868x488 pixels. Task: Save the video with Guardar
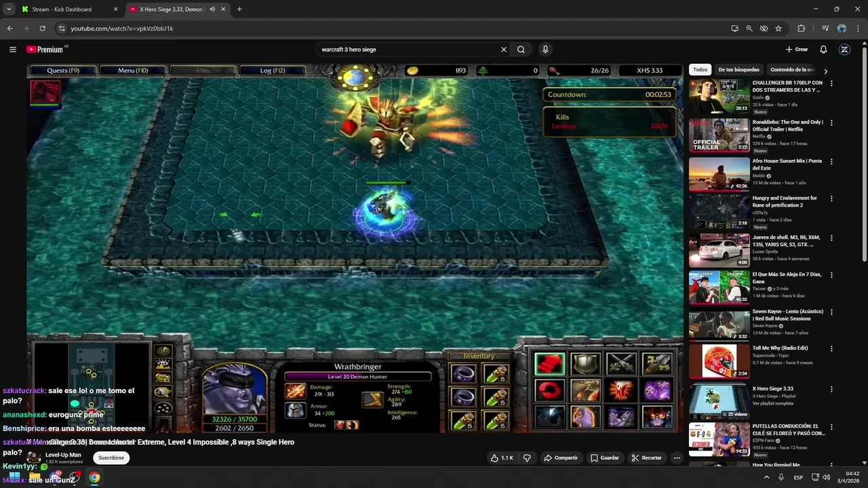604,458
